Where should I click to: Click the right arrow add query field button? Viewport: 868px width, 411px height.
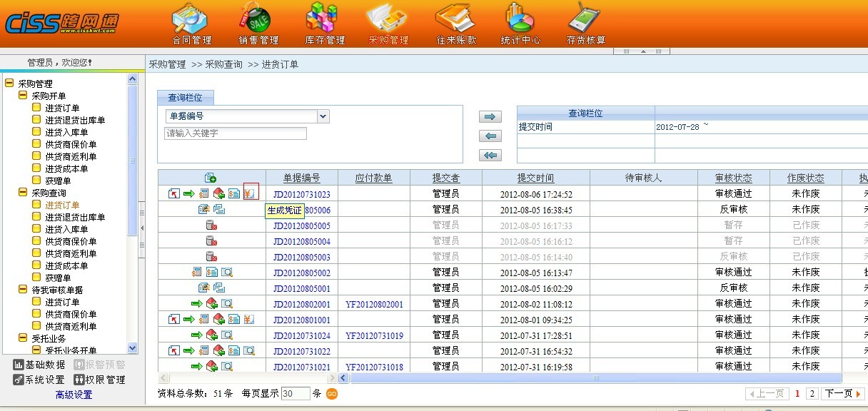[x=490, y=117]
